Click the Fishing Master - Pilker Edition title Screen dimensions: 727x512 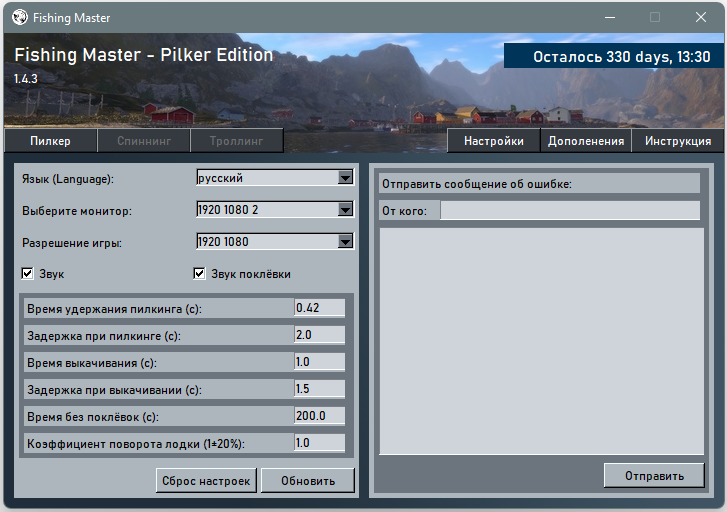click(144, 55)
